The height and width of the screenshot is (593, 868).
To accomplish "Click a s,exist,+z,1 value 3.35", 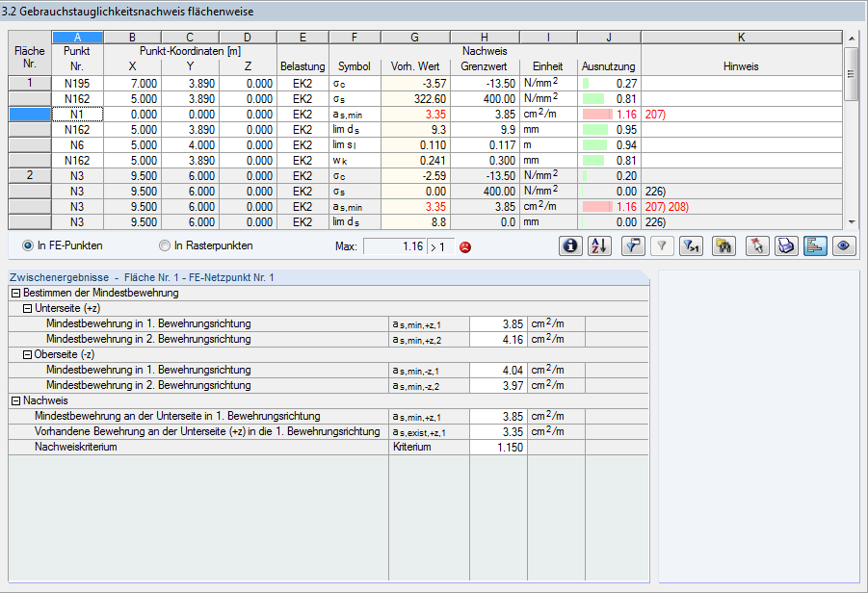I will tap(498, 432).
